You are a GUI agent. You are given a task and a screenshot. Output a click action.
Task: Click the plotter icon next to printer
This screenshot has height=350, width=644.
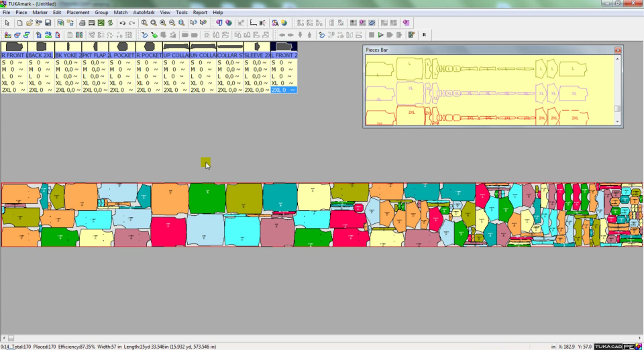(92, 23)
